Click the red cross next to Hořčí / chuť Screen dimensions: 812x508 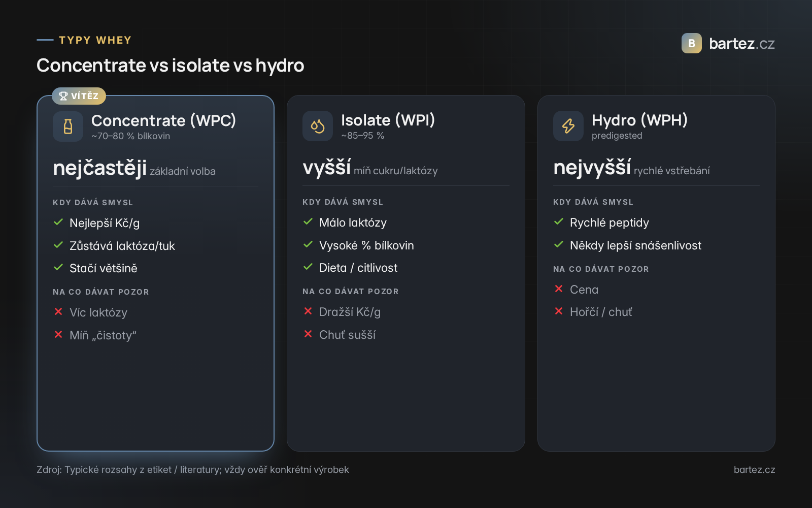point(559,311)
